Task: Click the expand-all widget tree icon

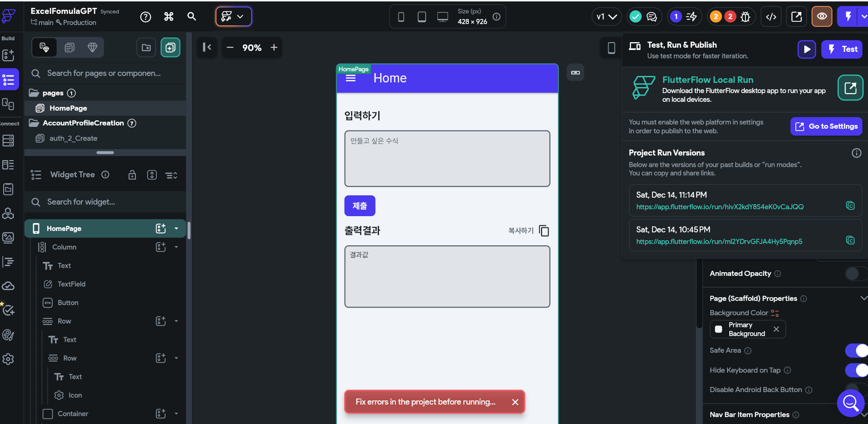Action: pos(152,175)
